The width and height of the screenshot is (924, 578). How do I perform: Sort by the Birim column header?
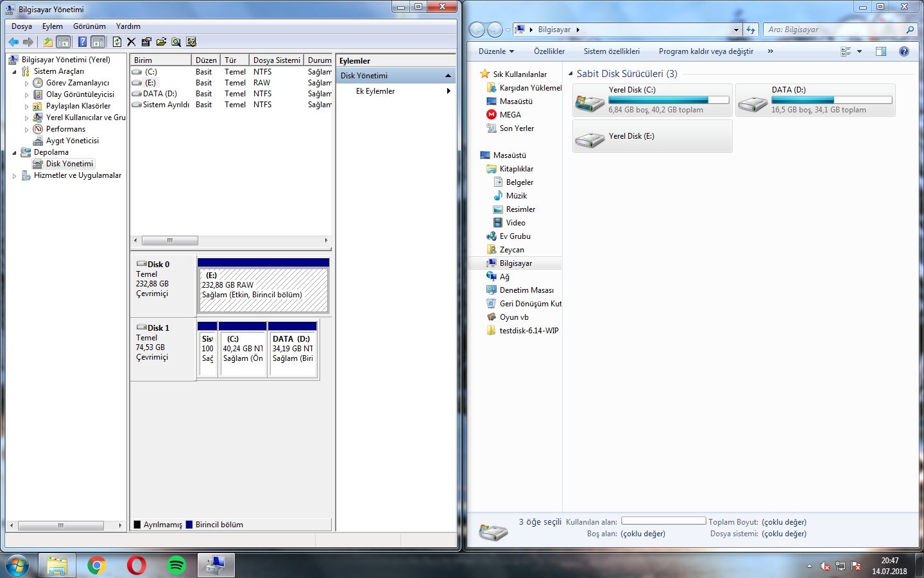(160, 60)
